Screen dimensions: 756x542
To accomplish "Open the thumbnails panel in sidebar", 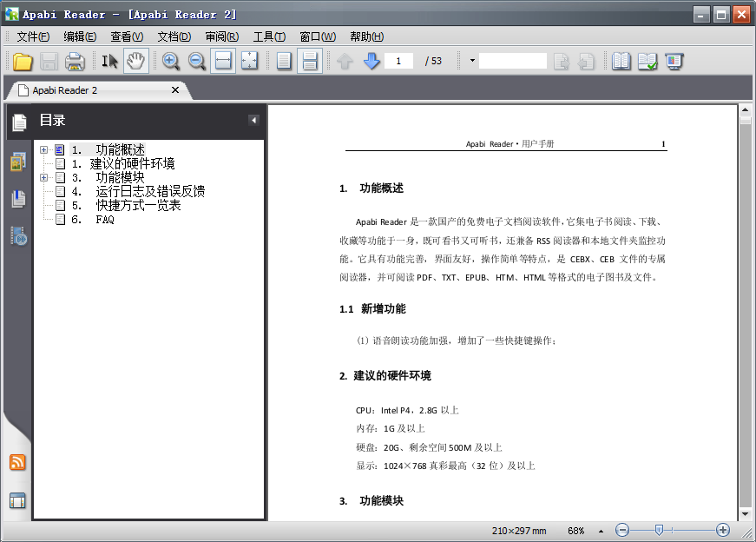I will point(18,162).
